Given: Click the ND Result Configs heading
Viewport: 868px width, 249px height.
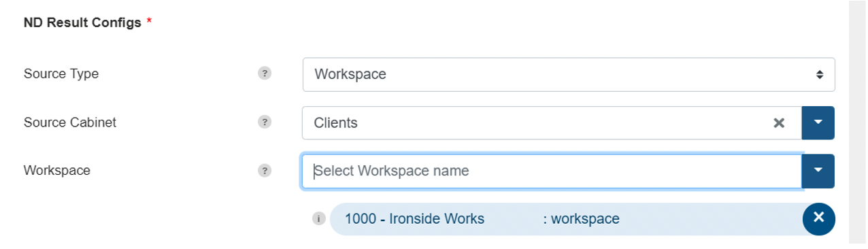Looking at the screenshot, I should pos(82,22).
